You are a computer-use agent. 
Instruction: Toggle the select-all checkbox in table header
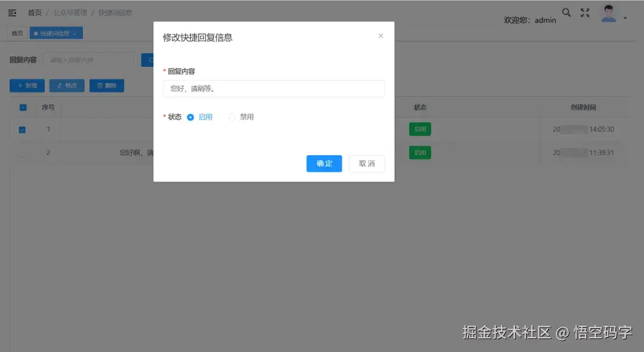coord(23,107)
